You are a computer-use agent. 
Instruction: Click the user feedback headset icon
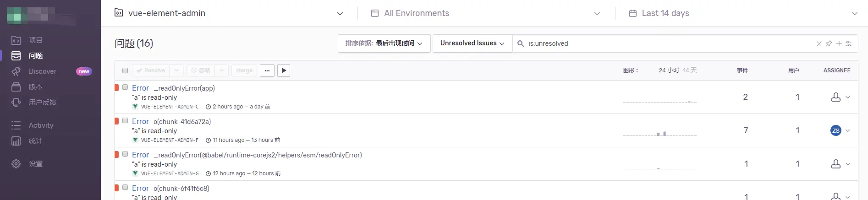16,103
